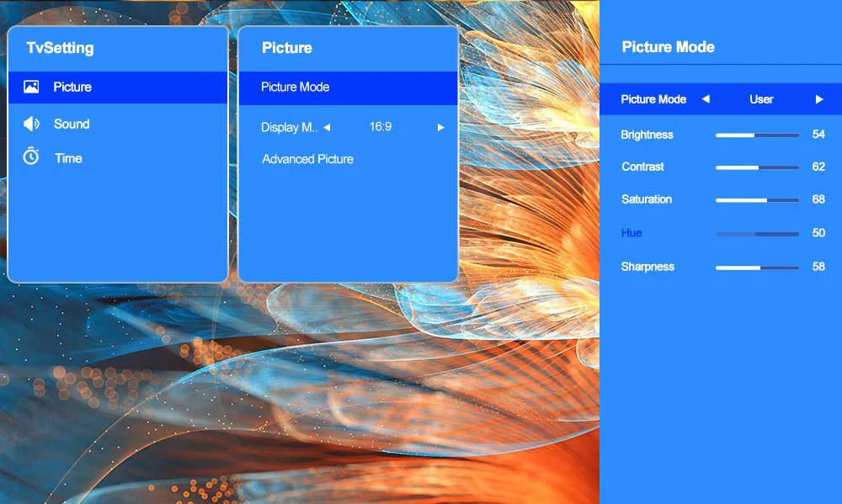Click the Hue value 50
Viewport: 842px width, 504px height.
click(818, 232)
